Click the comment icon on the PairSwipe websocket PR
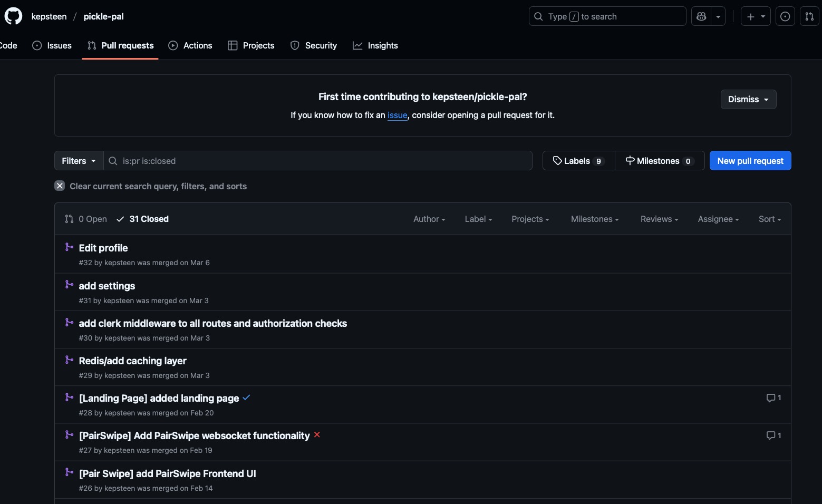This screenshot has width=822, height=504. coord(770,435)
